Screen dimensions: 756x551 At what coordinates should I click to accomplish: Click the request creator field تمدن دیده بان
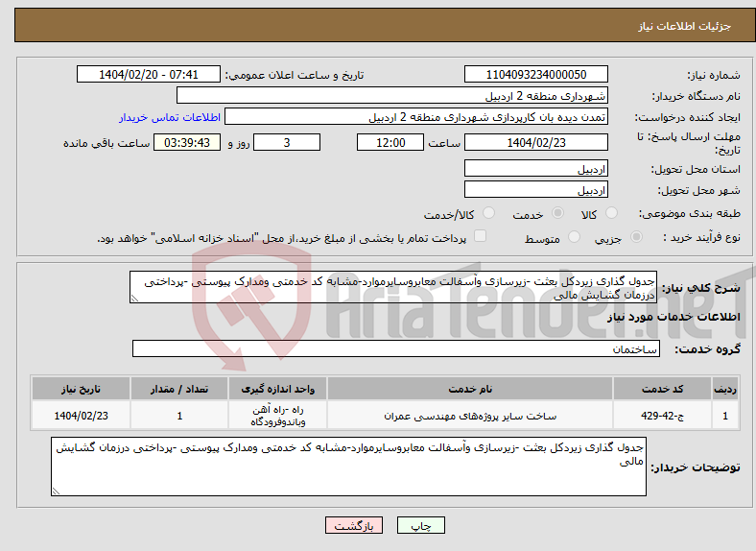tap(416, 117)
